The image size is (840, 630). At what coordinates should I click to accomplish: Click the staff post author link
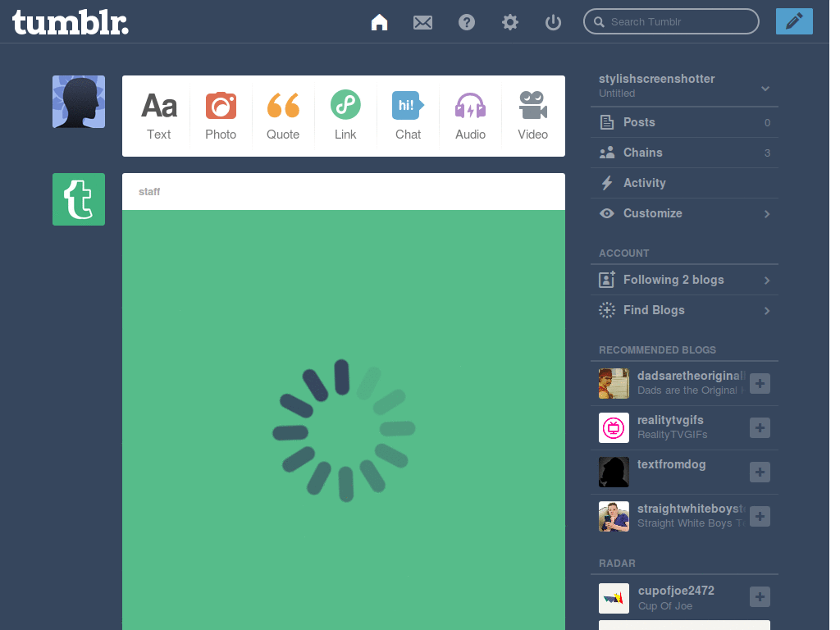click(x=149, y=192)
